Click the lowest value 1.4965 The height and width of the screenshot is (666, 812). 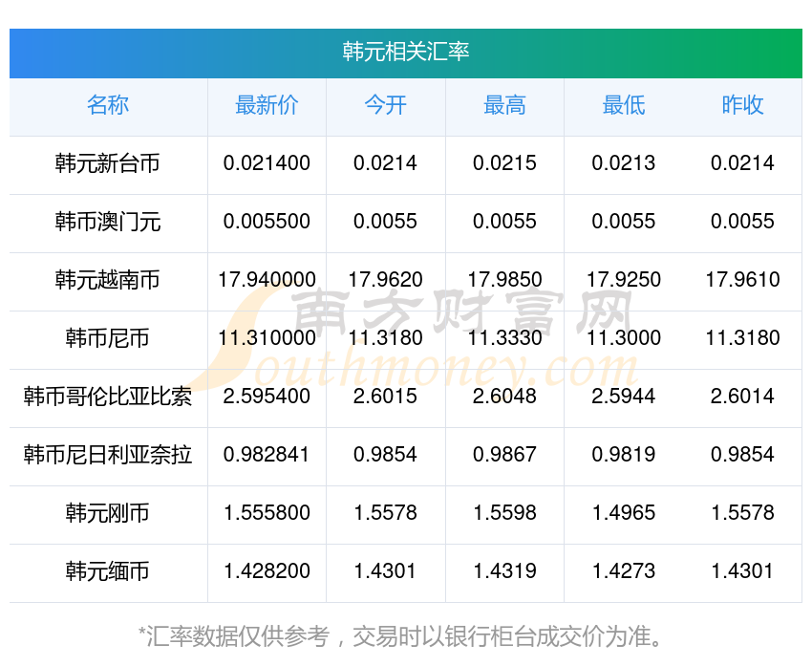click(x=623, y=514)
